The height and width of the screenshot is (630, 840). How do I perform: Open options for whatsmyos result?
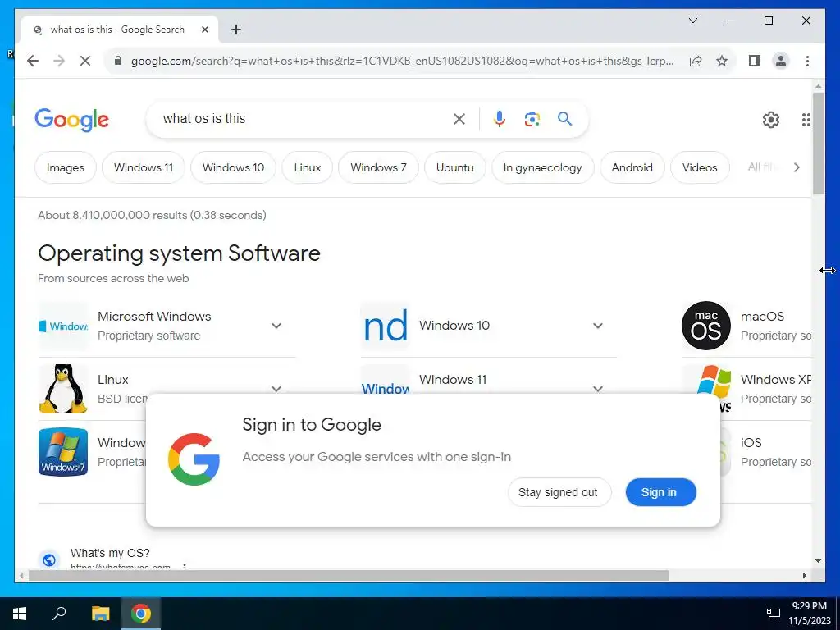pos(185,566)
